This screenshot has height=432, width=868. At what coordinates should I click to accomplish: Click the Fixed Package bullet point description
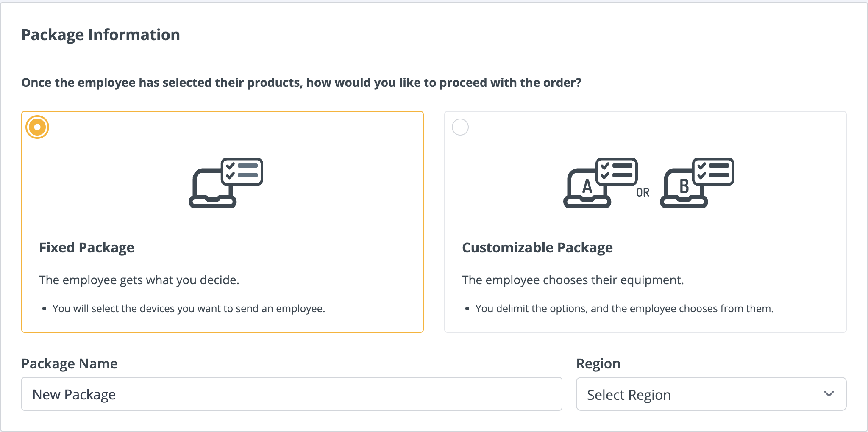(189, 309)
